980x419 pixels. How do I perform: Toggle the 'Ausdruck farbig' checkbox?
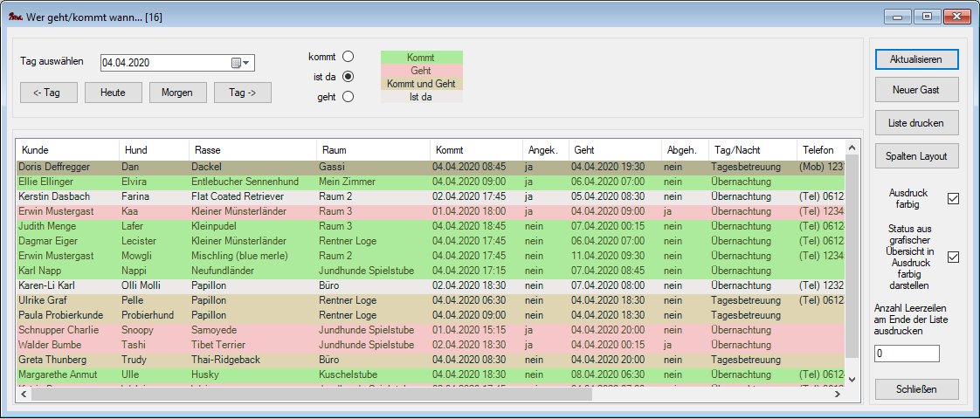pos(953,198)
